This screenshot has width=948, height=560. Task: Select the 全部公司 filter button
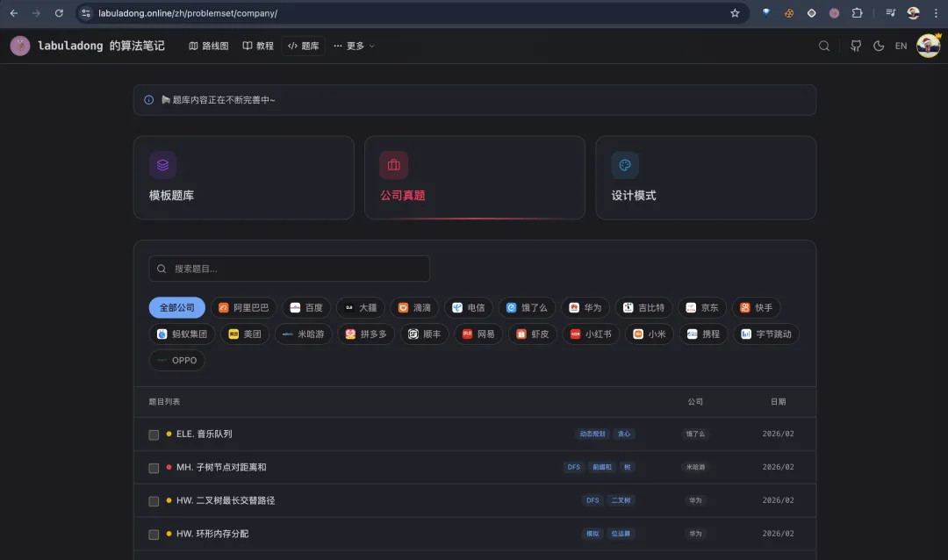pos(176,307)
